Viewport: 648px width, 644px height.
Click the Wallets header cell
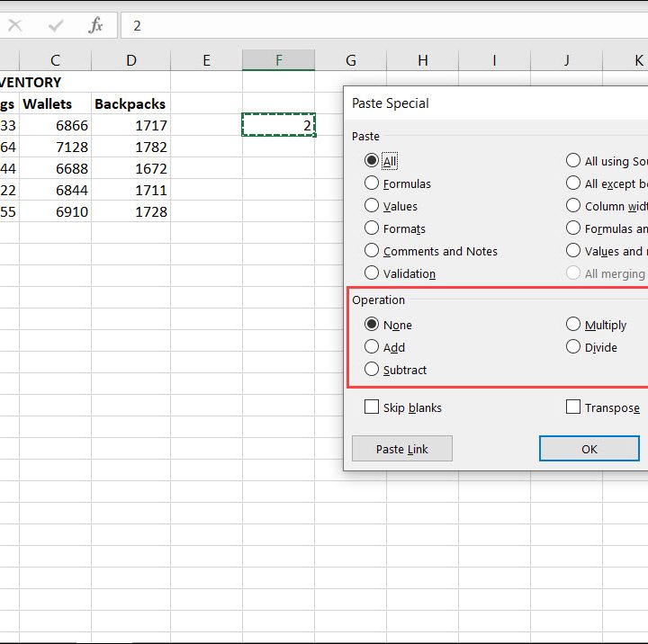click(55, 103)
